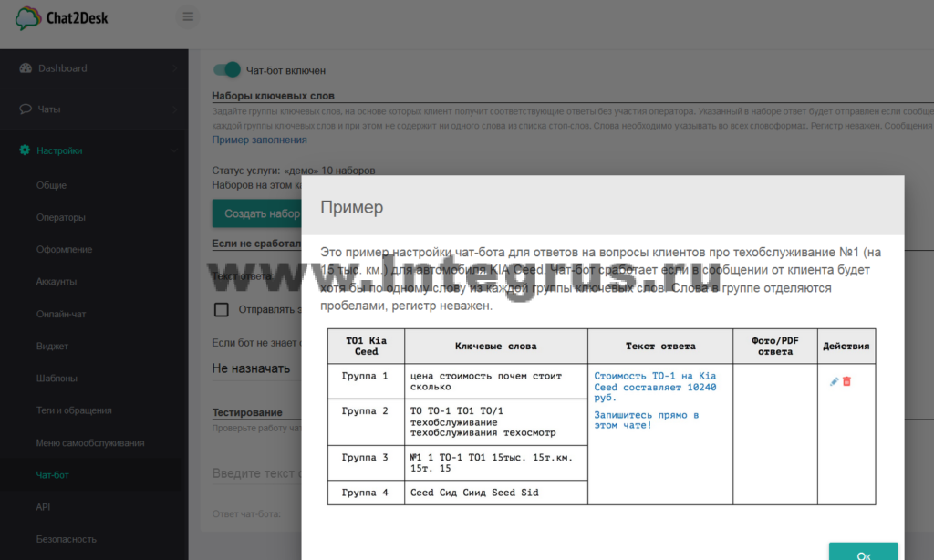Open the Пример заполнения link
This screenshot has width=934, height=560.
tap(259, 140)
